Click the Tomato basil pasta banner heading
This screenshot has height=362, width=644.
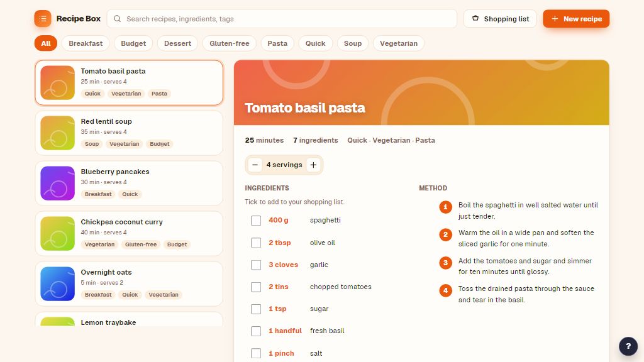tap(305, 108)
